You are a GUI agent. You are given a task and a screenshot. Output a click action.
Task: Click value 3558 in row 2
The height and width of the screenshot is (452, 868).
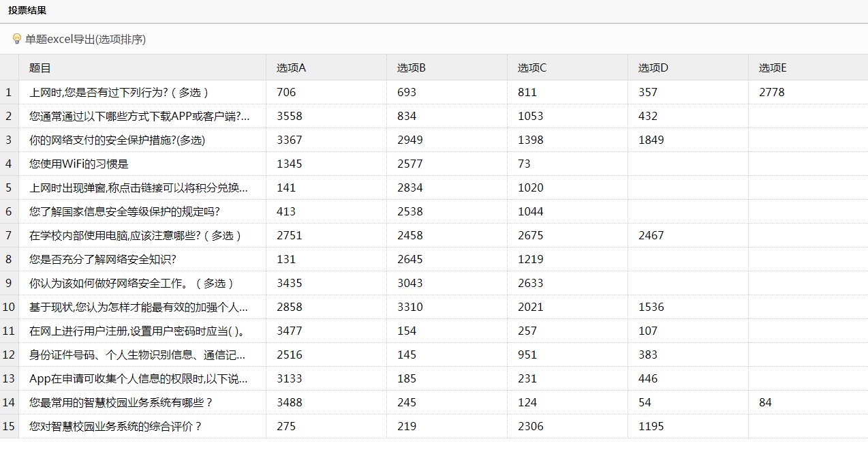pyautogui.click(x=289, y=116)
